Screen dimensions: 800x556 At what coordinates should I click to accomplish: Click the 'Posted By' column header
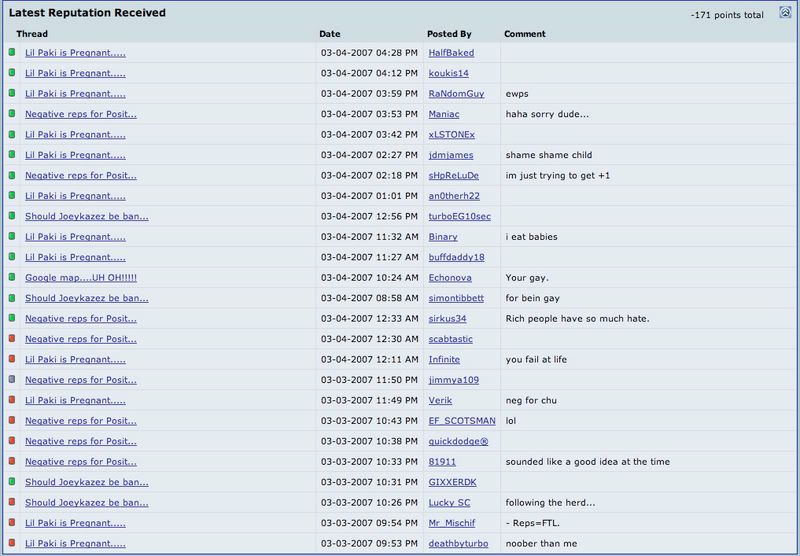(448, 34)
